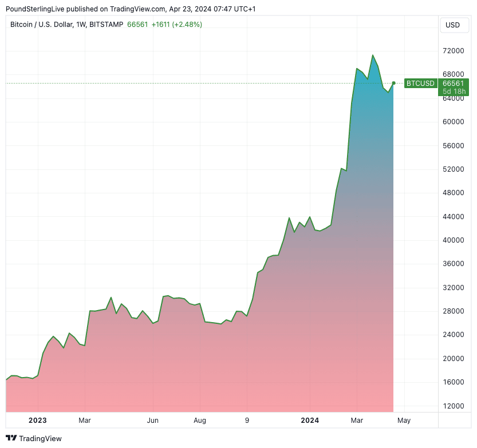Screen dimensions: 477x448
Task: Click the 12000 price level on axis
Action: [x=453, y=406]
